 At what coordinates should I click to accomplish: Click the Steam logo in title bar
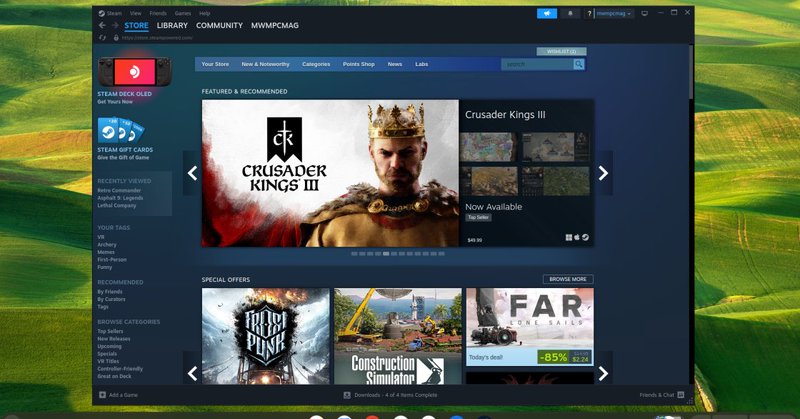click(x=102, y=13)
